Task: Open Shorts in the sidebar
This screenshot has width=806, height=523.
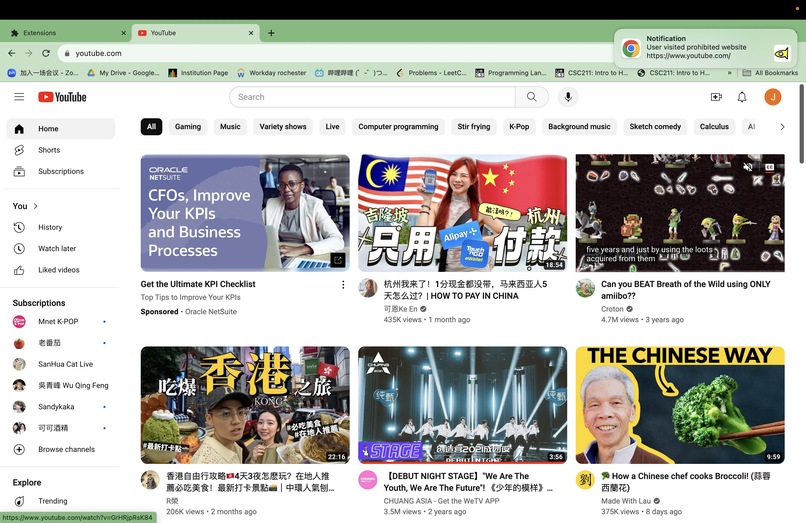Action: [x=61, y=150]
